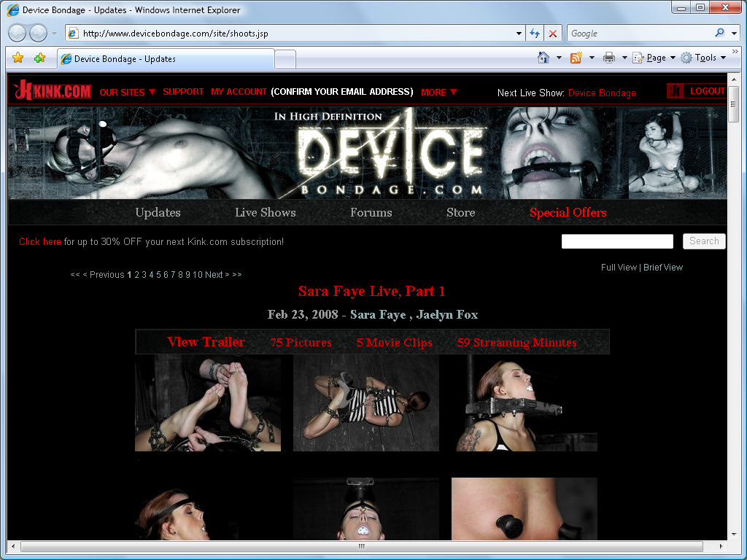747x560 pixels.
Task: Open the Updates site navigation tab
Action: (x=158, y=212)
